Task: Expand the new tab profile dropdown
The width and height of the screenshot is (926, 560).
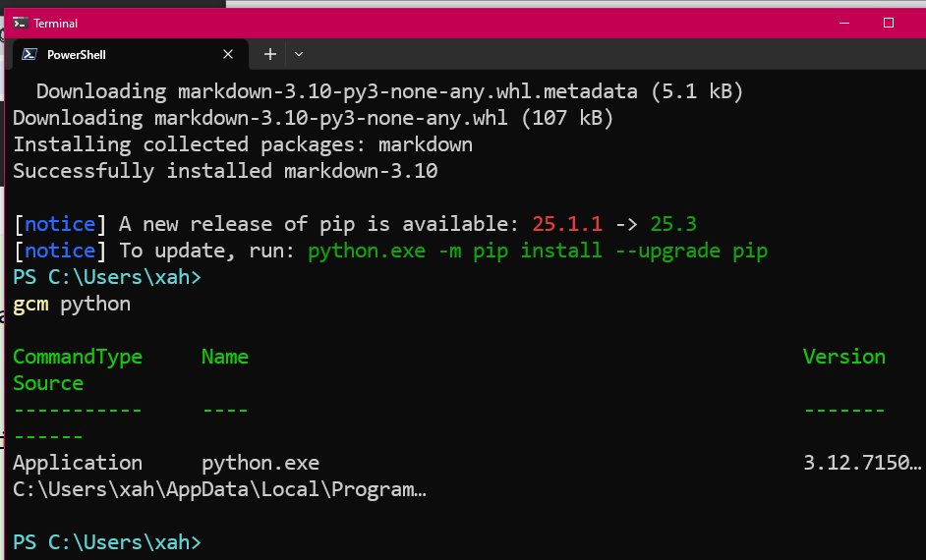Action: point(299,55)
